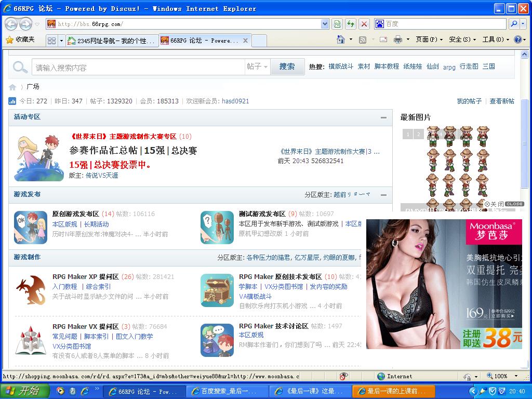
Task: Click the page scrollbar up arrow
Action: coord(524,54)
